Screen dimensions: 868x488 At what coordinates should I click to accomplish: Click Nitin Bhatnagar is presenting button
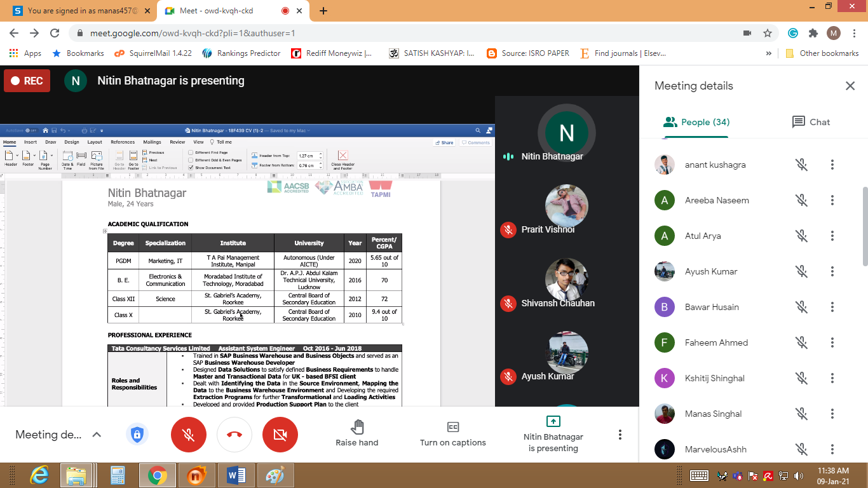pos(553,435)
